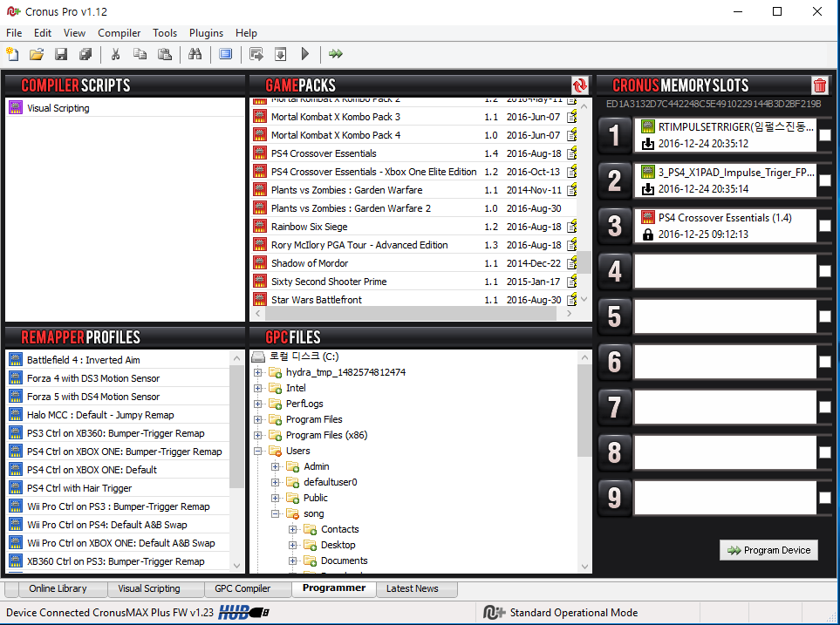Viewport: 840px width, 625px height.
Task: Expand the Admin user folder
Action: coord(276,466)
